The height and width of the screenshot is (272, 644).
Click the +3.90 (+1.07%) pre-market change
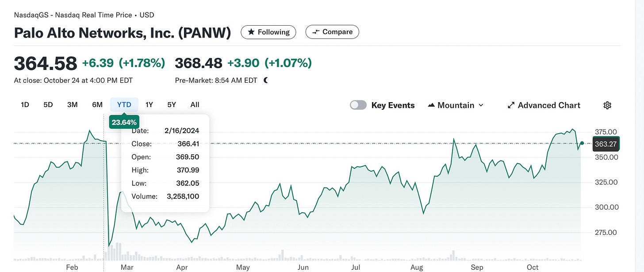point(269,63)
